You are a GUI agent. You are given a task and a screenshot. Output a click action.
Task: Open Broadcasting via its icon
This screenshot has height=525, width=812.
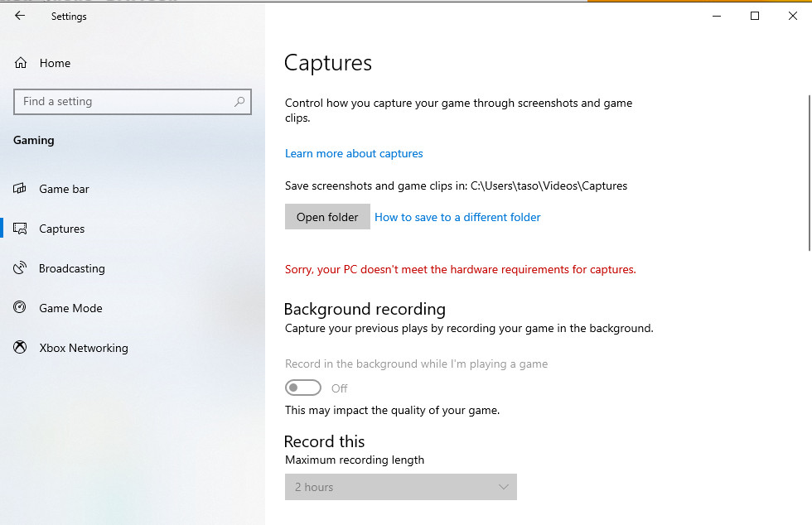click(21, 268)
